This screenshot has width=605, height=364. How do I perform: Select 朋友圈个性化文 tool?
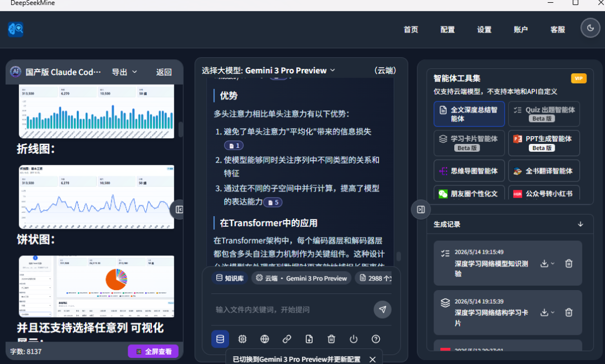click(x=469, y=193)
